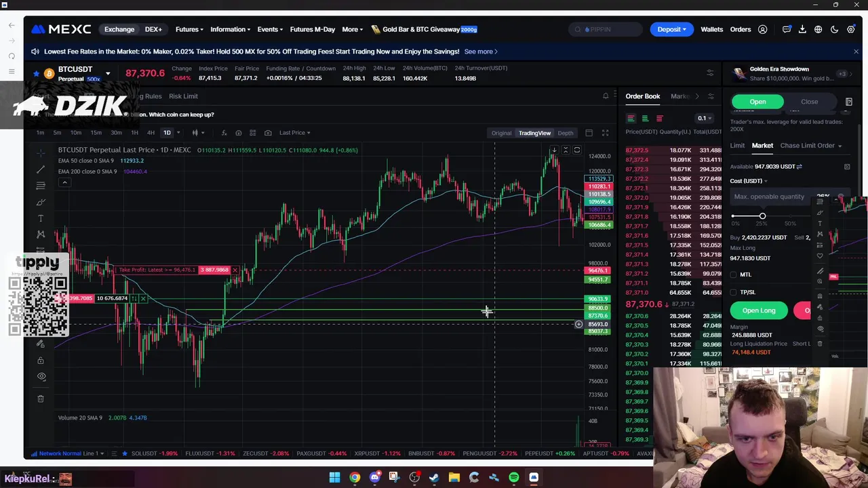Favorite BTCUSDT with the star icon
Screen dimensions: 868x488
[x=36, y=73]
